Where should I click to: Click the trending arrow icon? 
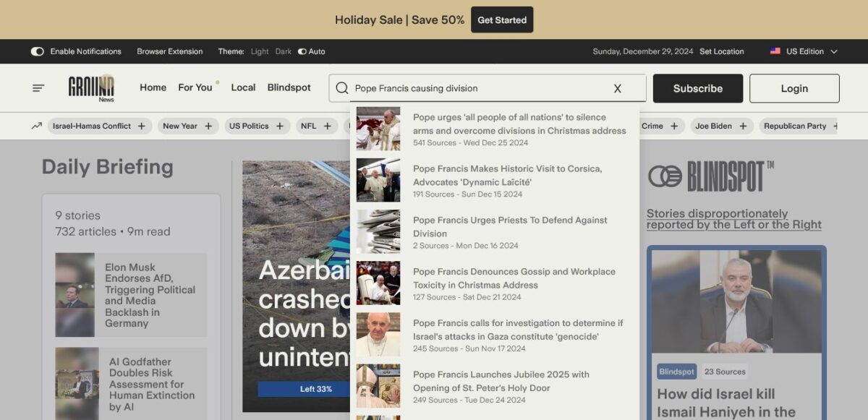click(x=36, y=126)
